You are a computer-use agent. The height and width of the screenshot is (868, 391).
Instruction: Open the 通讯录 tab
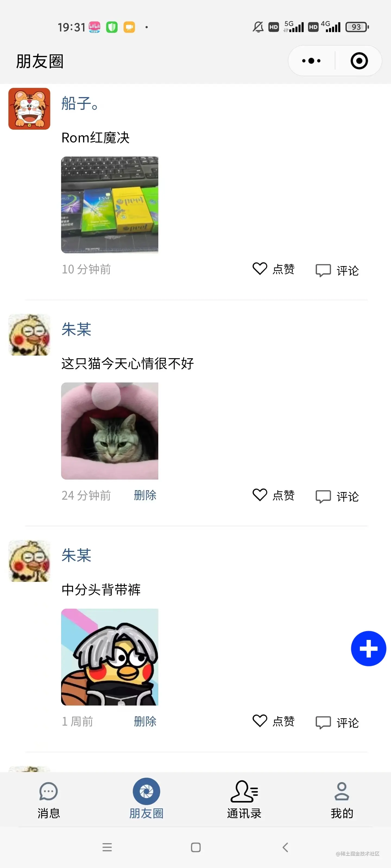pyautogui.click(x=244, y=800)
